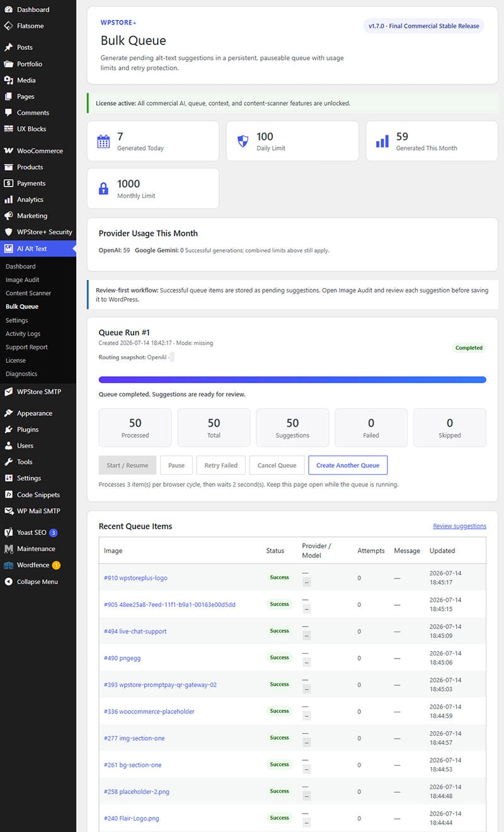Click the Create Another Queue button
This screenshot has width=504, height=832.
(348, 465)
